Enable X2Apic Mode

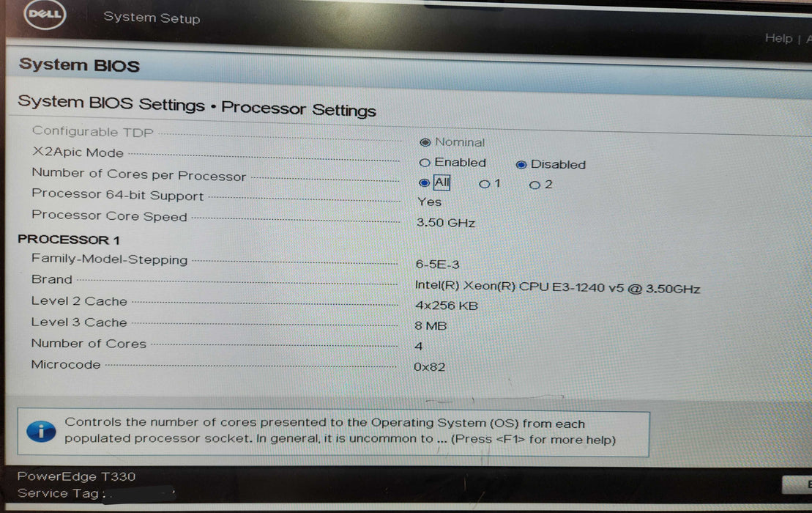tap(425, 163)
